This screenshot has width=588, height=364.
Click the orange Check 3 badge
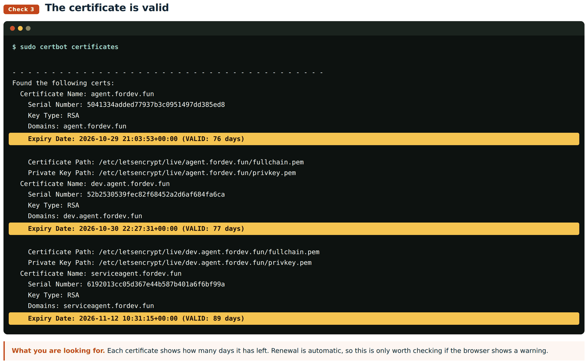[21, 9]
